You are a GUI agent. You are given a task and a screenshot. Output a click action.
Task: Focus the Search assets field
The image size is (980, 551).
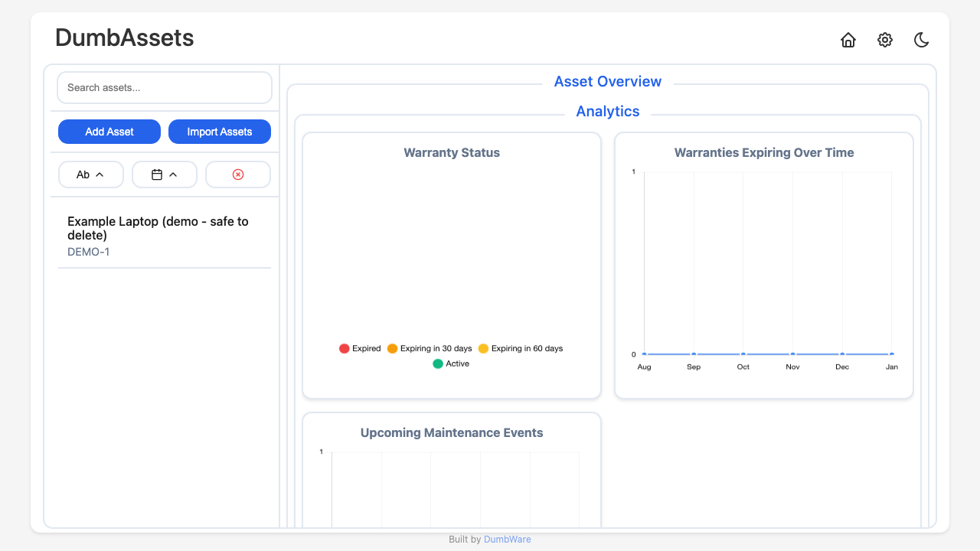[x=165, y=87]
